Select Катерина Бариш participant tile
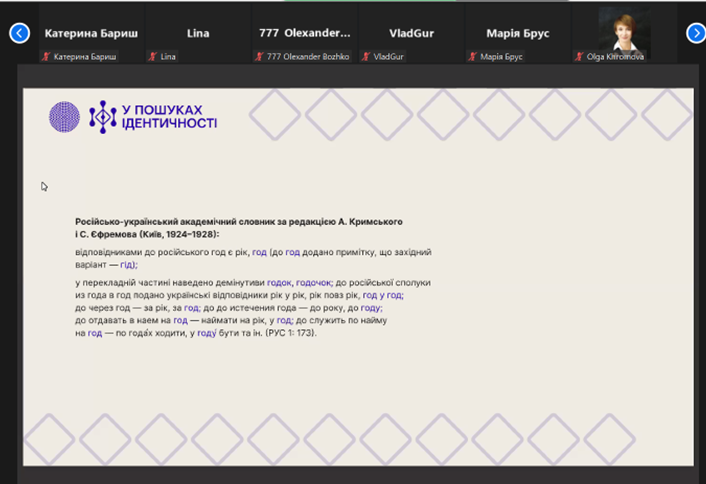 90,33
